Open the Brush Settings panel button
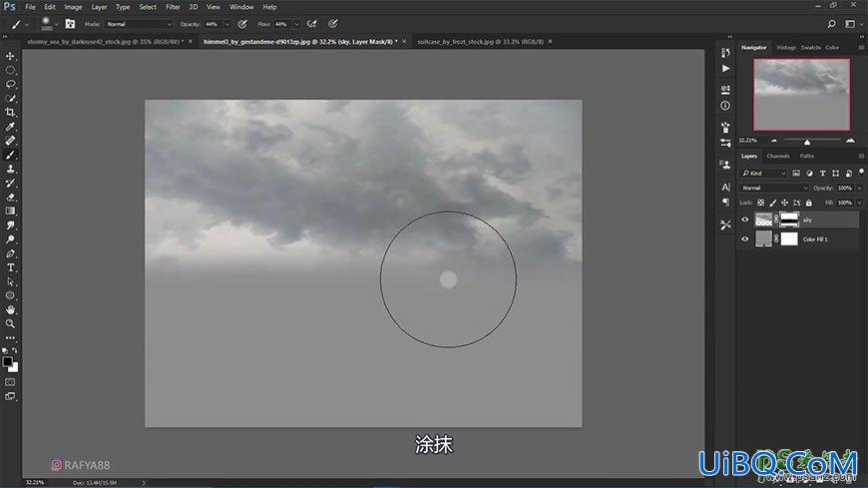 click(70, 24)
